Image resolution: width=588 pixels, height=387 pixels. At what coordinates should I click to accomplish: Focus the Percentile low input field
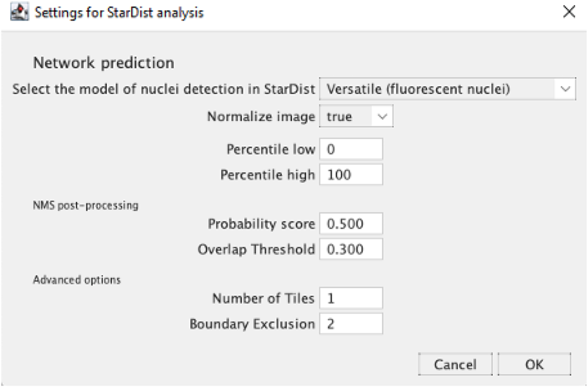tap(351, 149)
